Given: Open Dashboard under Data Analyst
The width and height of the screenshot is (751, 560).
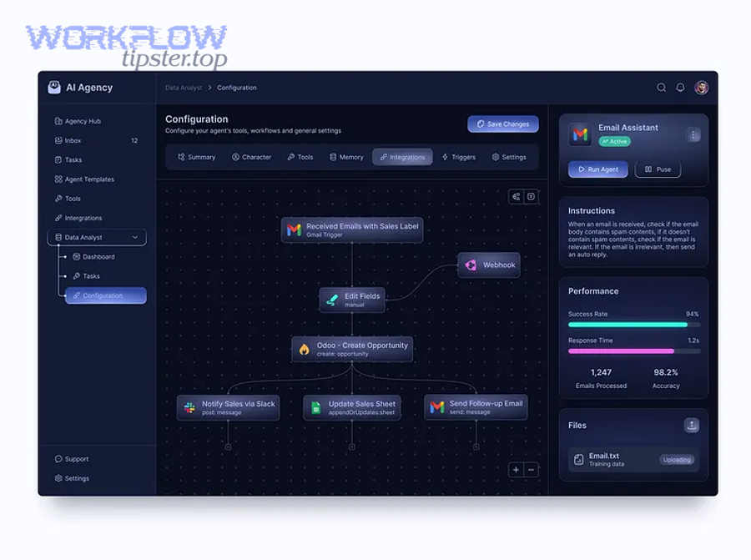Looking at the screenshot, I should 98,257.
